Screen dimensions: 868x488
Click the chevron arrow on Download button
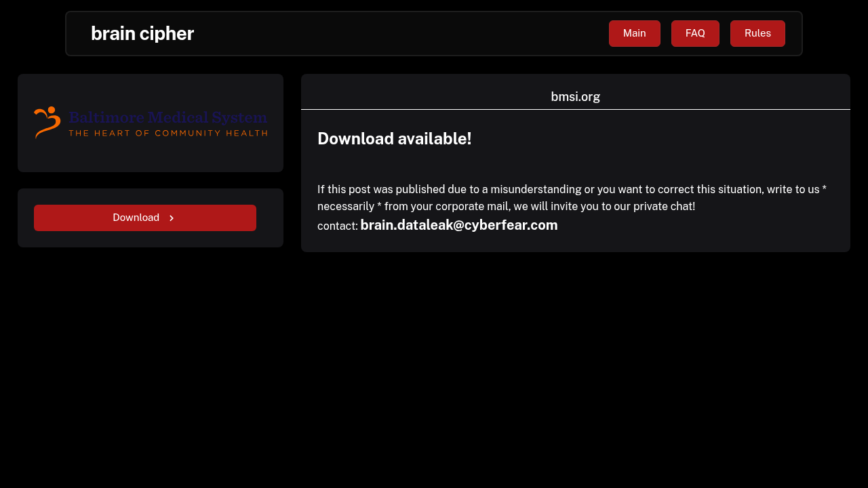click(172, 218)
